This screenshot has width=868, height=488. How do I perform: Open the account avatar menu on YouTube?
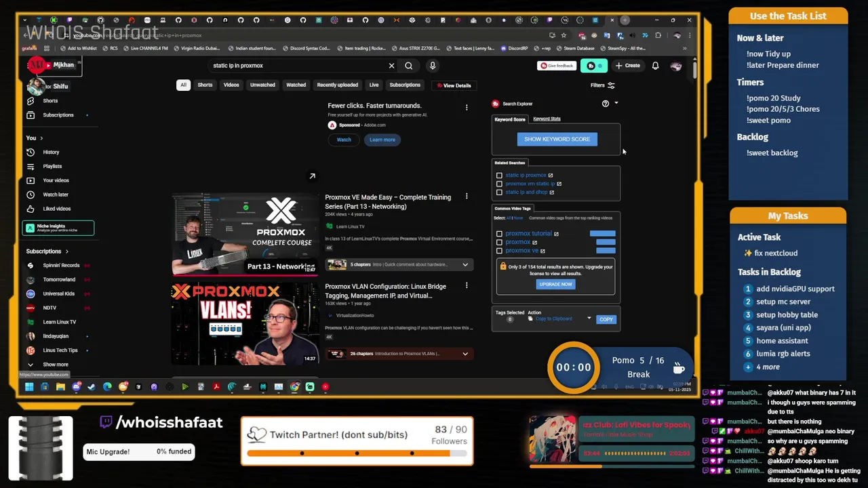pyautogui.click(x=675, y=66)
